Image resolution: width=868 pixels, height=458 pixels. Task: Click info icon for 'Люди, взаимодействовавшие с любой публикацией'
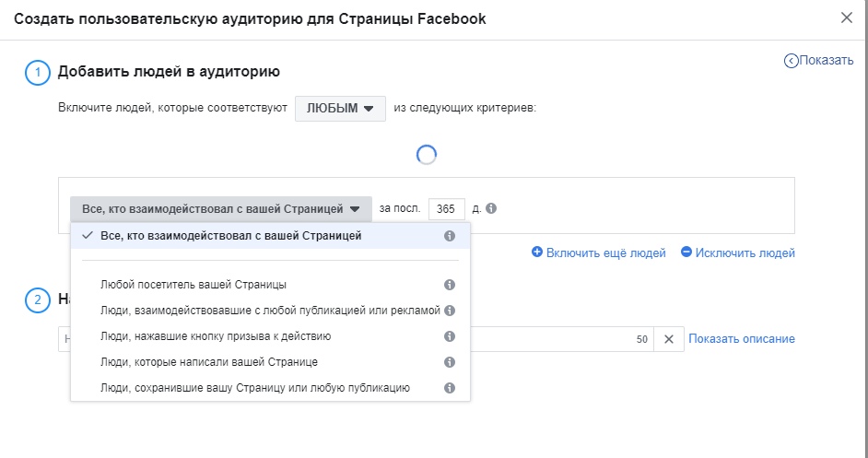click(x=450, y=311)
